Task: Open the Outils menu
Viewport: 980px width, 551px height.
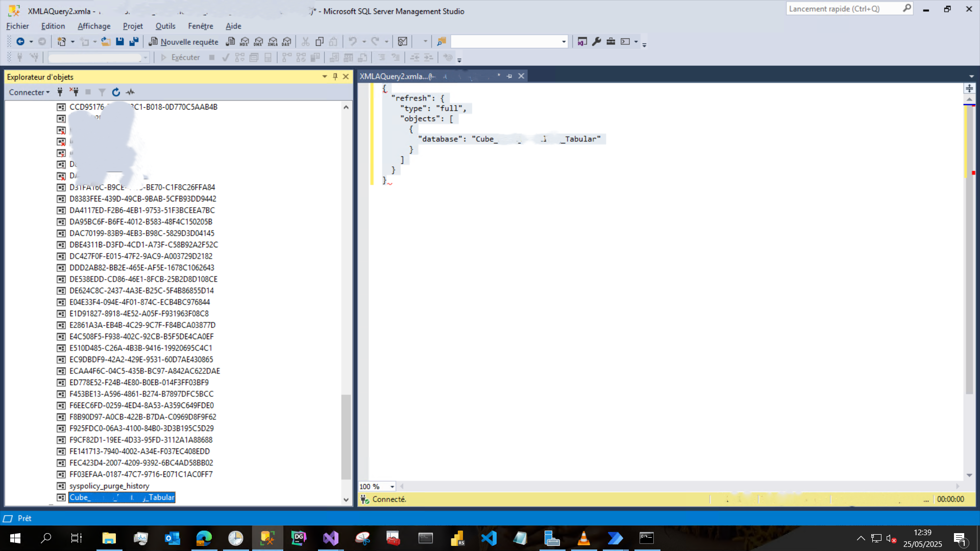Action: 165,26
